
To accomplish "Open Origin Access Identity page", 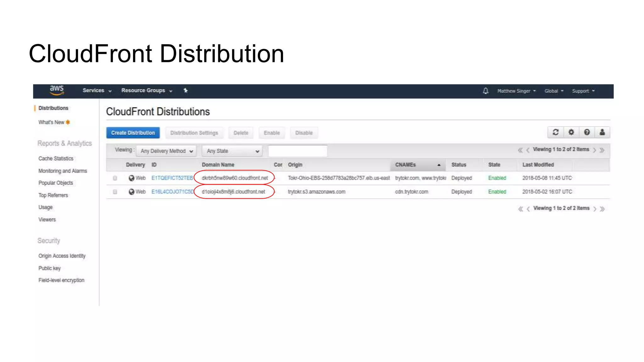I will (62, 256).
